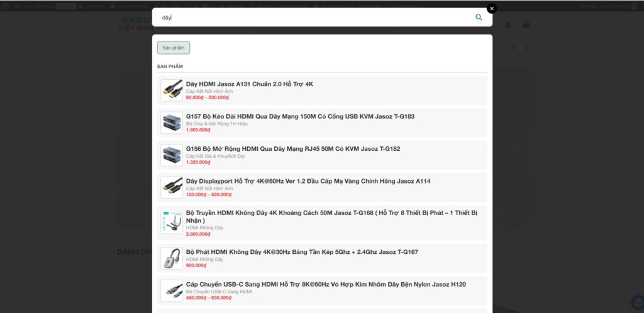Open thumbnail of Dây HDMI Jasoz A131
644x313 pixels.
click(x=172, y=91)
